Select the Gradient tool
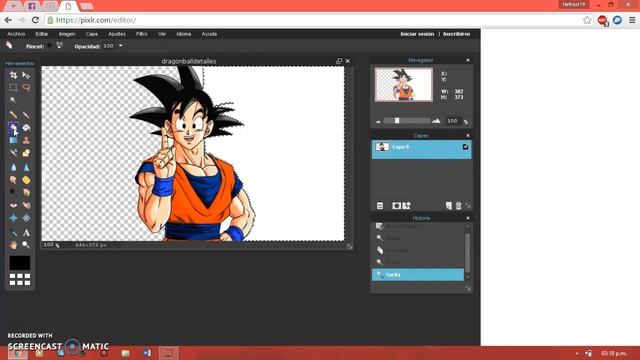The width and height of the screenshot is (640, 360). [x=13, y=140]
